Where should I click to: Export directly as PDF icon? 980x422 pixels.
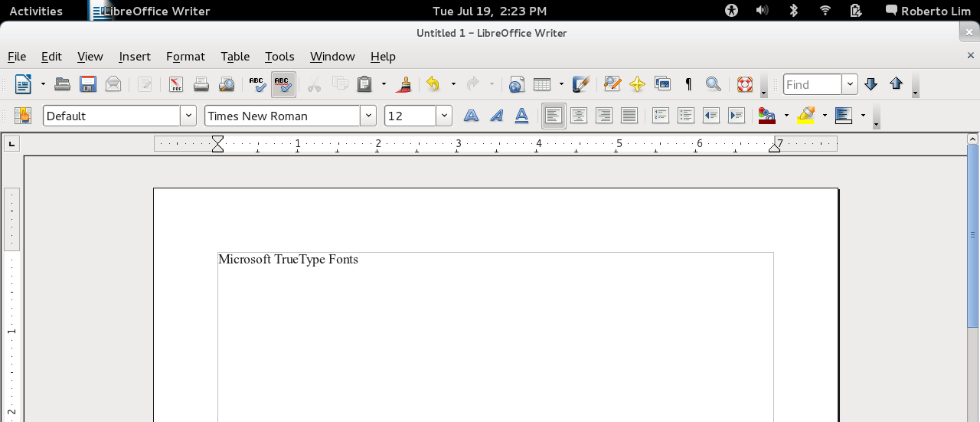176,84
